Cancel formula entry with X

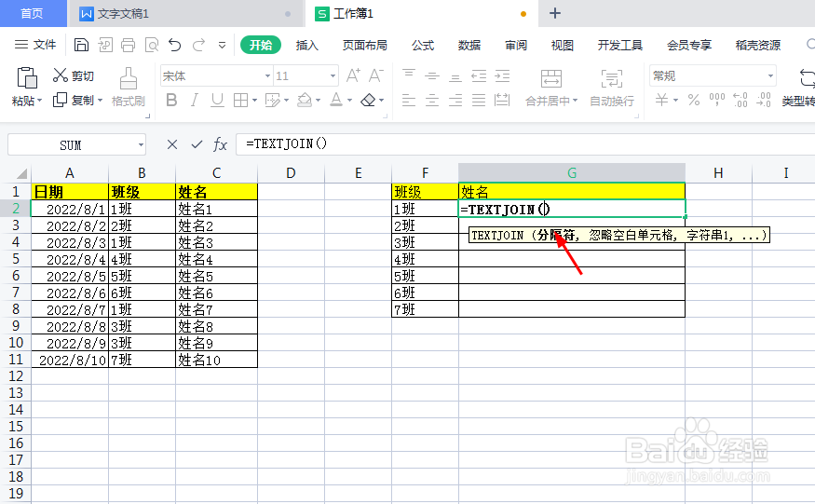(172, 144)
